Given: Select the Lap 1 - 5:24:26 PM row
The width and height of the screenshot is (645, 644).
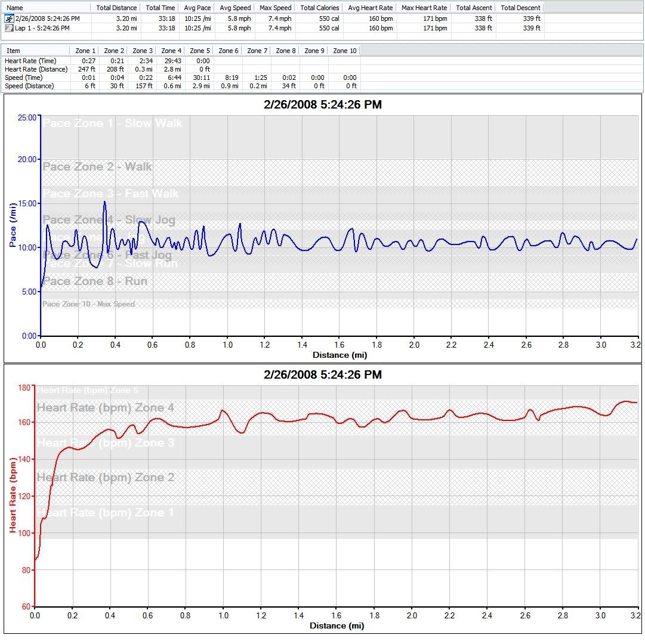Looking at the screenshot, I should click(42, 28).
